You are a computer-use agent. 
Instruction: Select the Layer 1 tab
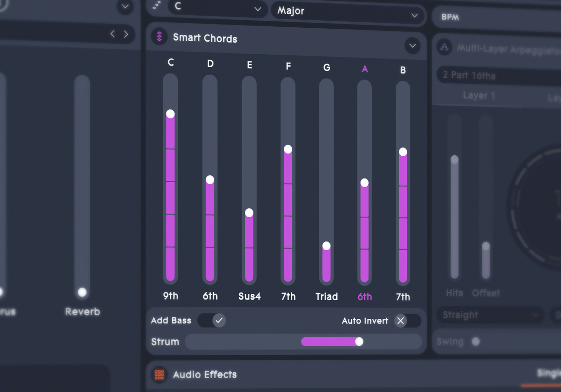point(479,95)
